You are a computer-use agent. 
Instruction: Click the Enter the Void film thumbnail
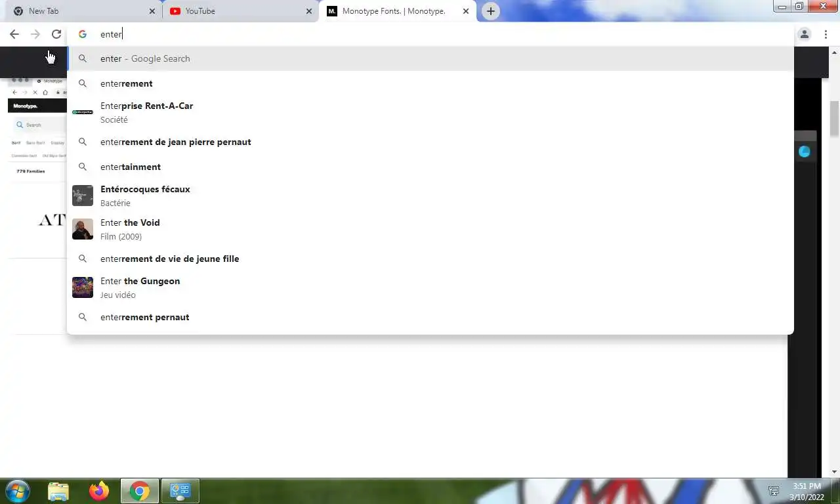83,229
